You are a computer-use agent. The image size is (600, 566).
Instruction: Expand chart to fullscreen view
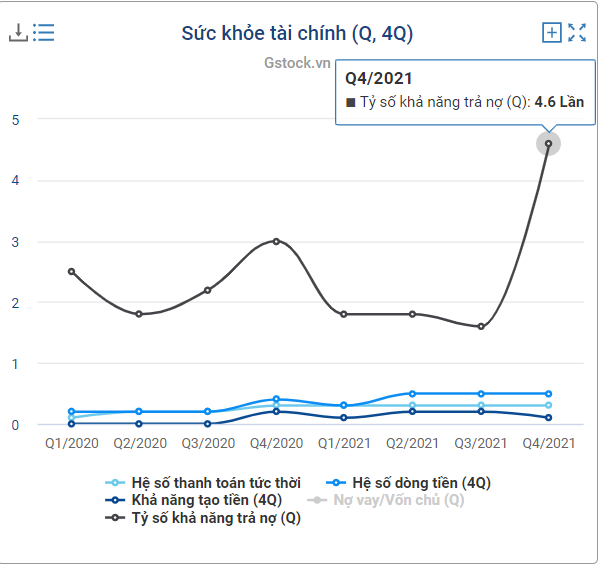click(577, 32)
